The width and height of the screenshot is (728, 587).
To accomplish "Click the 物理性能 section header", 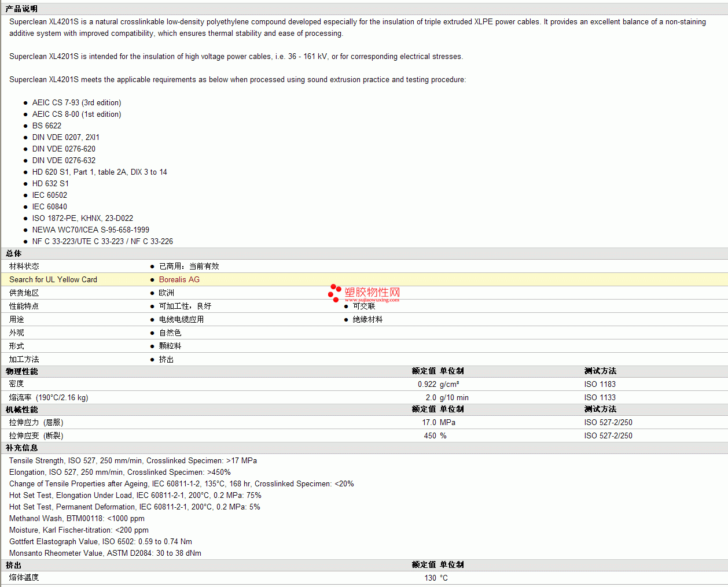I will point(22,371).
